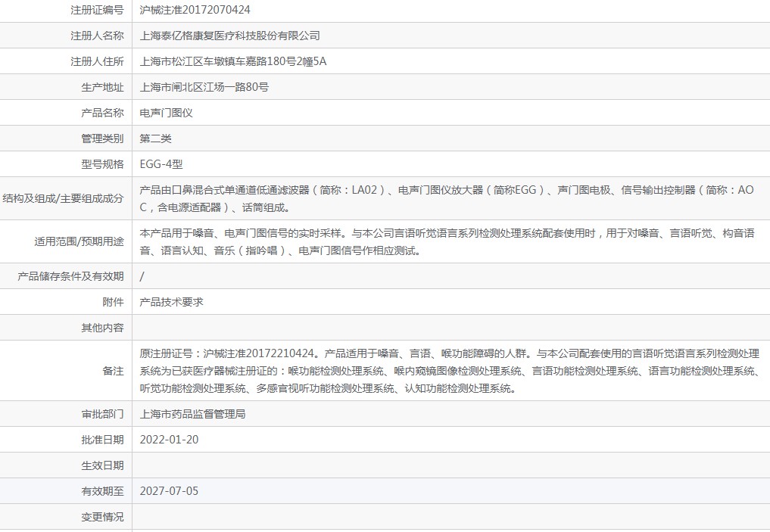Click the 管理类别 label
The height and width of the screenshot is (532, 770).
pos(103,139)
